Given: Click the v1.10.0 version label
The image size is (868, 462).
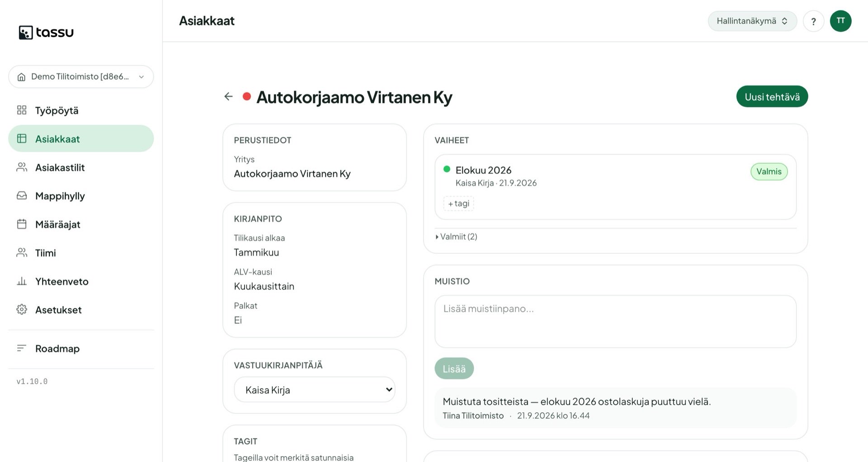Looking at the screenshot, I should [x=32, y=381].
